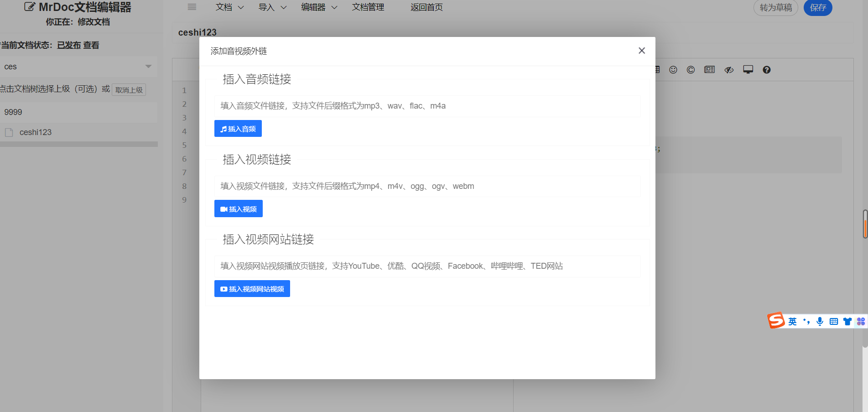The width and height of the screenshot is (868, 412).
Task: Click the ceshi123 document title field
Action: point(513,32)
